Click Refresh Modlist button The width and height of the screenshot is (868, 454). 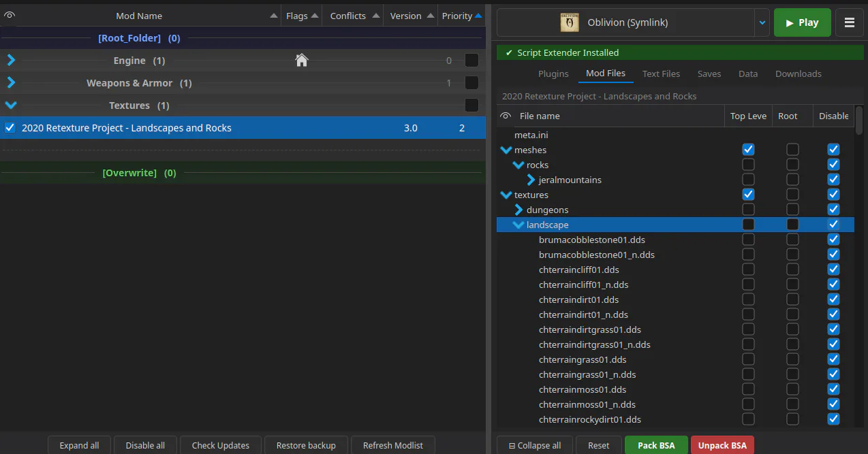tap(393, 445)
